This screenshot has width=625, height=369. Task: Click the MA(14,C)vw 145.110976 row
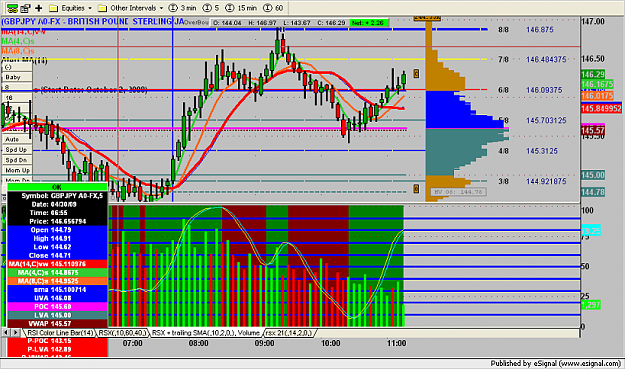57,264
